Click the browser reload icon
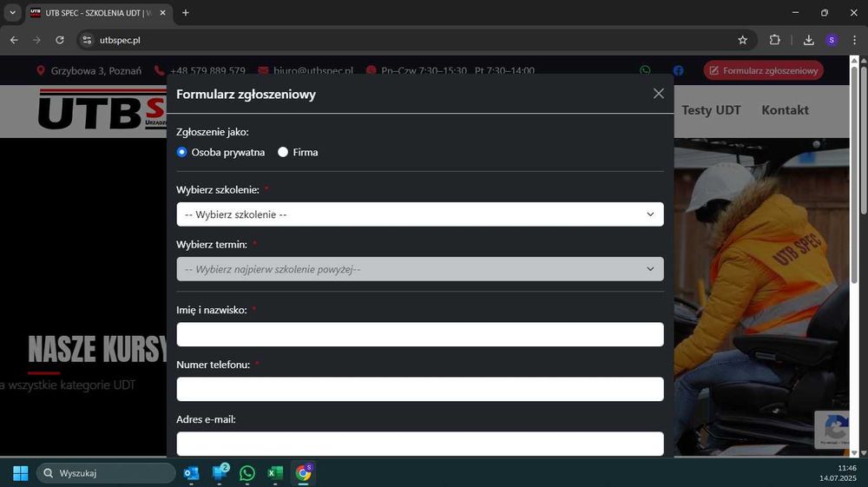 [60, 40]
